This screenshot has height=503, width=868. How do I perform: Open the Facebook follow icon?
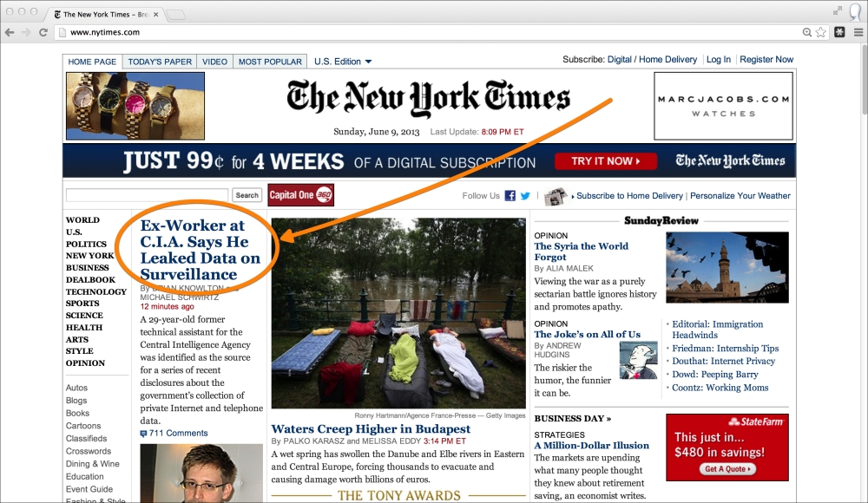tap(510, 196)
